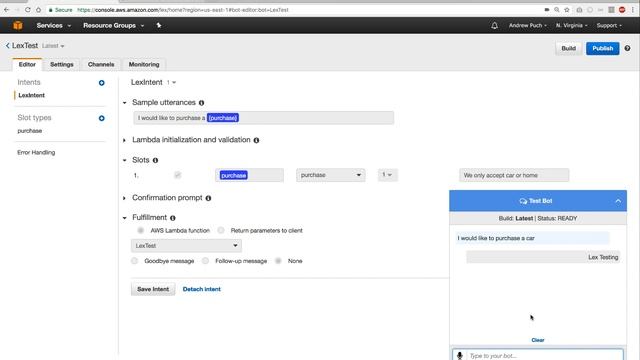Image resolution: width=640 pixels, height=360 pixels.
Task: Open the notifications bell icon
Action: pos(494,25)
